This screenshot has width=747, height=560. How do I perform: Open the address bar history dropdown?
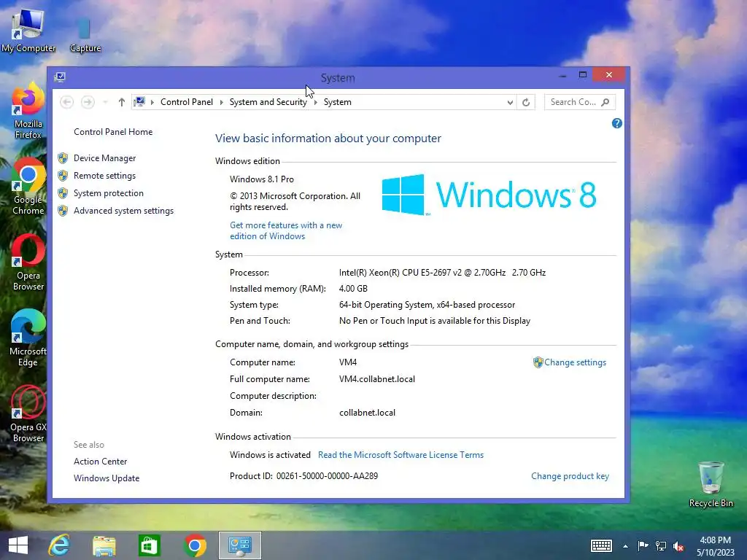coord(510,102)
